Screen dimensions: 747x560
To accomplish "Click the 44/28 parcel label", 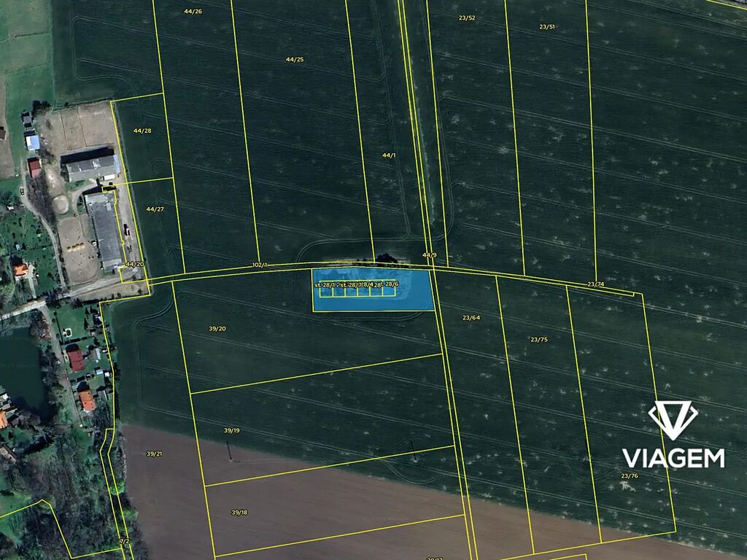I will point(142,131).
